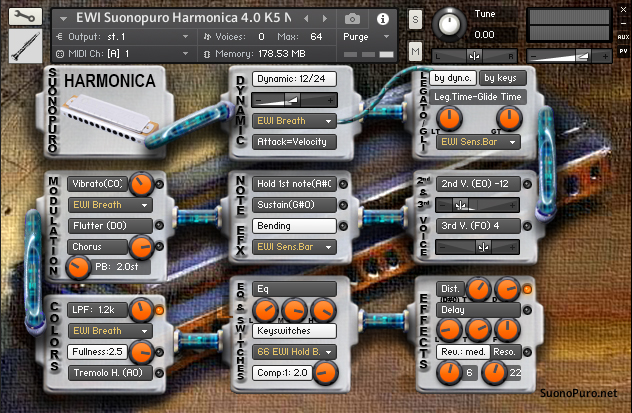Open the Purge menu

coord(366,37)
